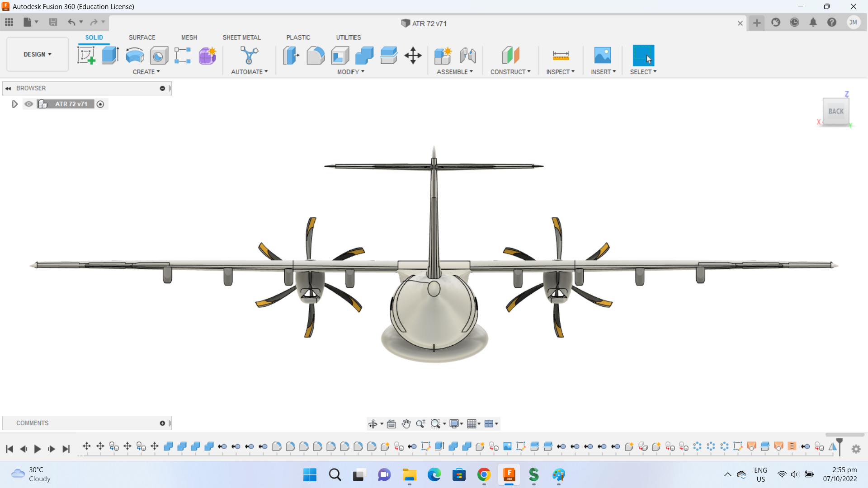Collapse the Browser panel with double arrows
This screenshot has height=488, width=868.
click(8, 89)
